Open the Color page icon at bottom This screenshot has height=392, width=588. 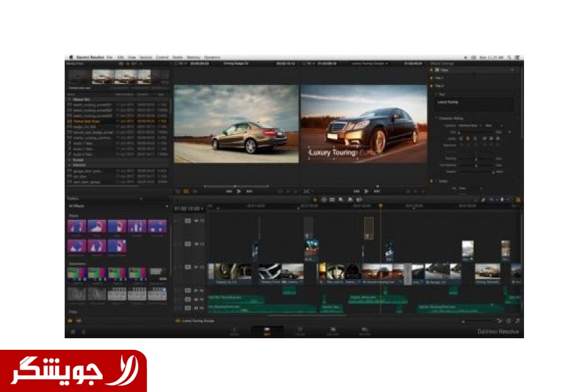click(299, 330)
